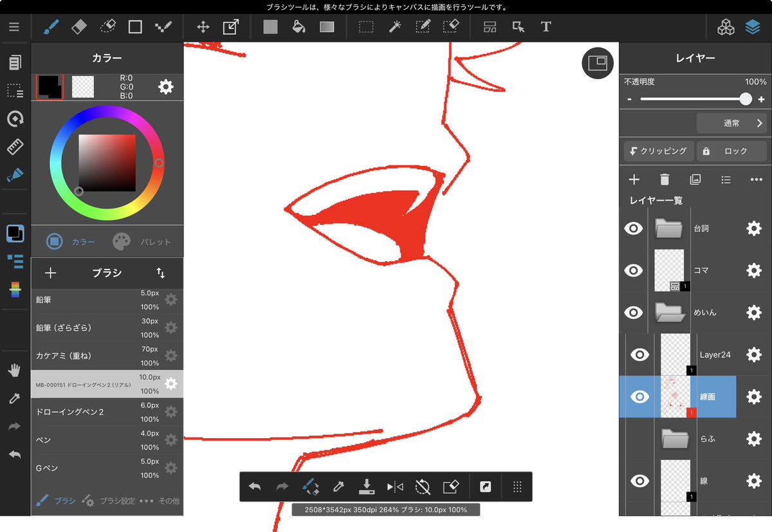The width and height of the screenshot is (772, 532).
Task: Hide the Layer24 layer
Action: pyautogui.click(x=639, y=354)
